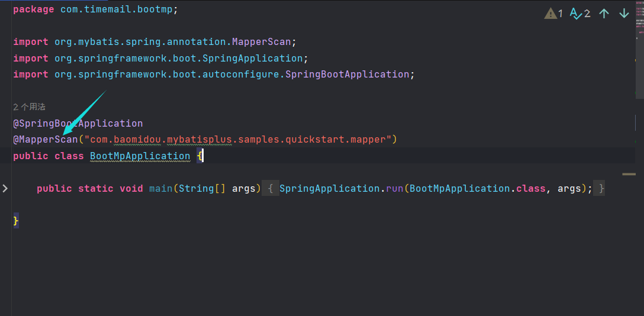This screenshot has width=644, height=316.
Task: Click the MapperScan import statement
Action: click(155, 42)
